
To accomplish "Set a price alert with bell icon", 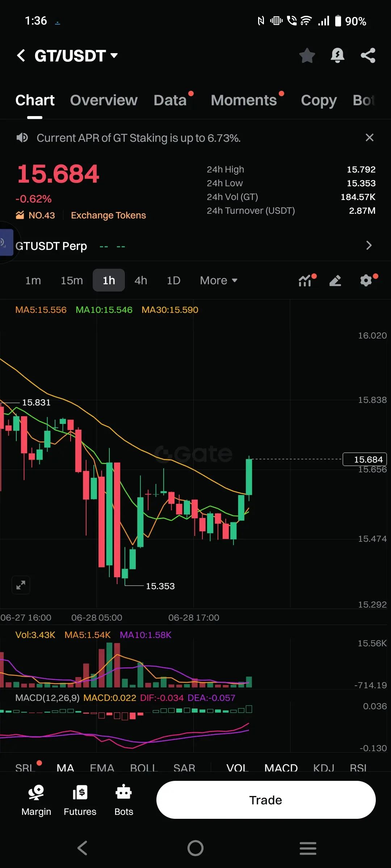I will tap(337, 55).
